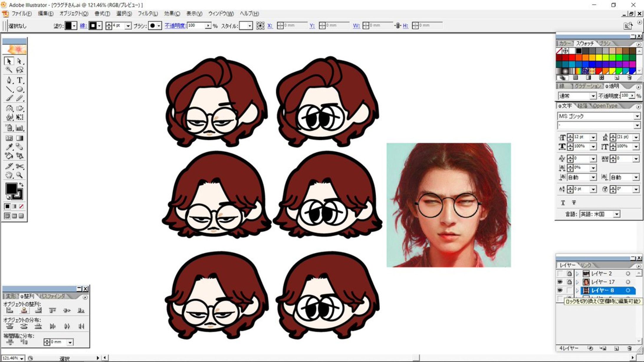
Task: Select the Pen tool in toolbox
Action: 9,80
